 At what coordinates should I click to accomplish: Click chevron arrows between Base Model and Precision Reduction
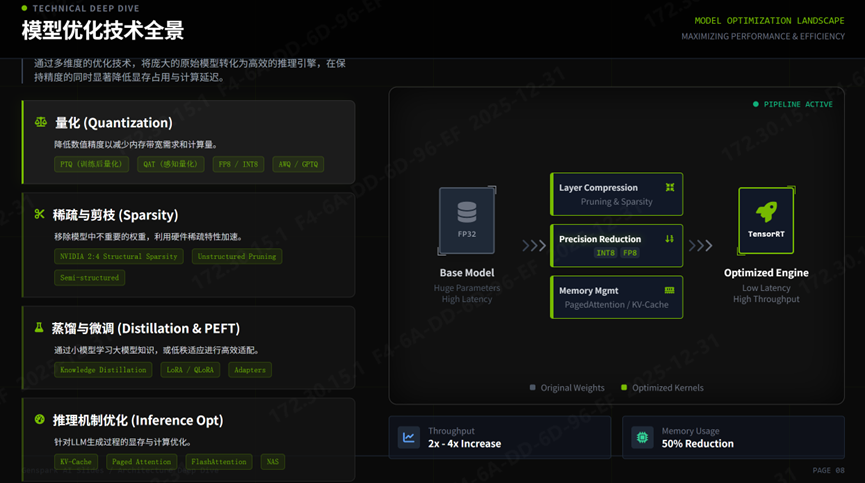click(534, 245)
